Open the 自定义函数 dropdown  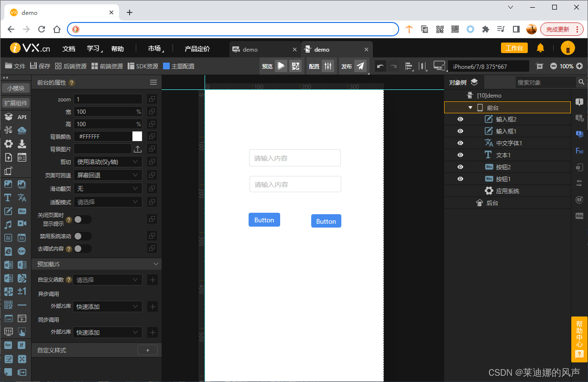click(108, 280)
